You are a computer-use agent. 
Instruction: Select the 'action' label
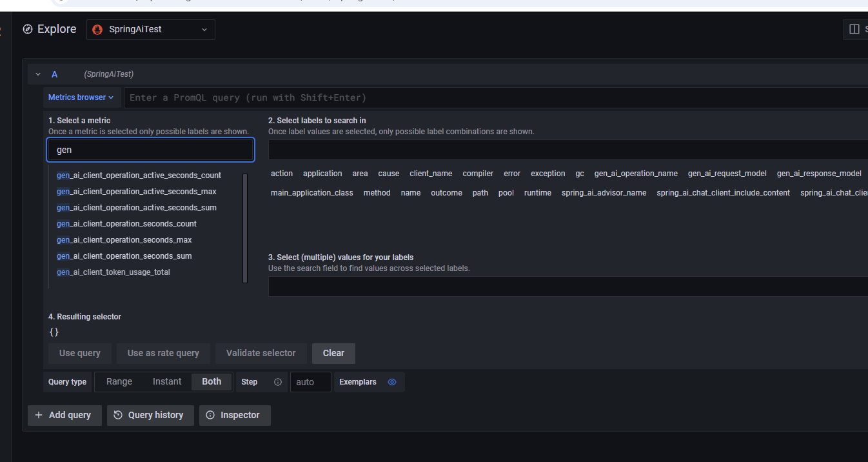click(x=282, y=174)
